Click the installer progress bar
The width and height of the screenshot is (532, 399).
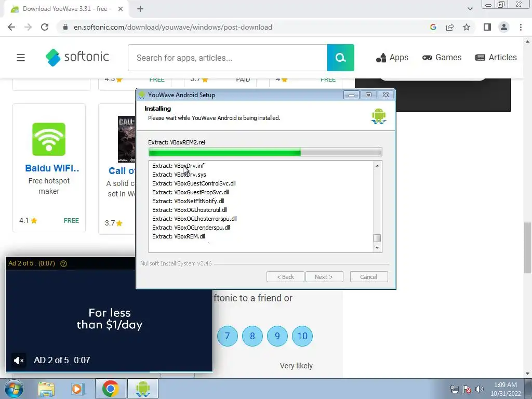(265, 152)
